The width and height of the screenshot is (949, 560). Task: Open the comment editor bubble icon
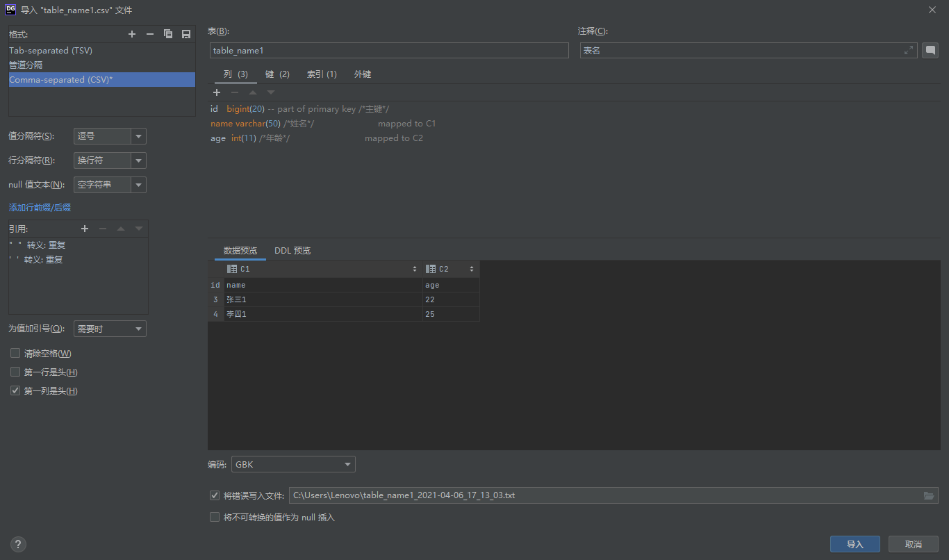click(930, 50)
